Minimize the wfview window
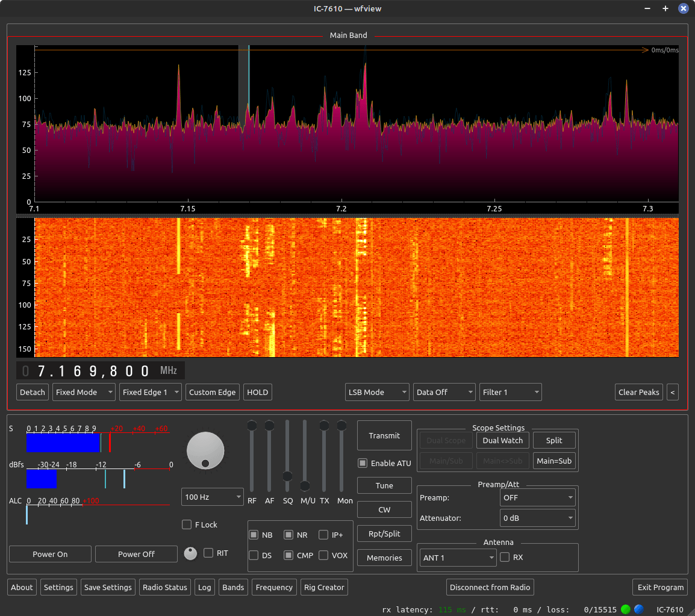 click(647, 8)
